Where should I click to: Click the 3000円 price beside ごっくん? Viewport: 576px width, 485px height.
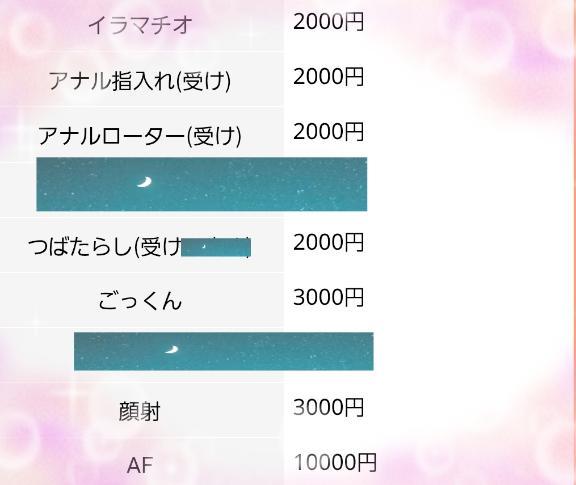click(328, 298)
